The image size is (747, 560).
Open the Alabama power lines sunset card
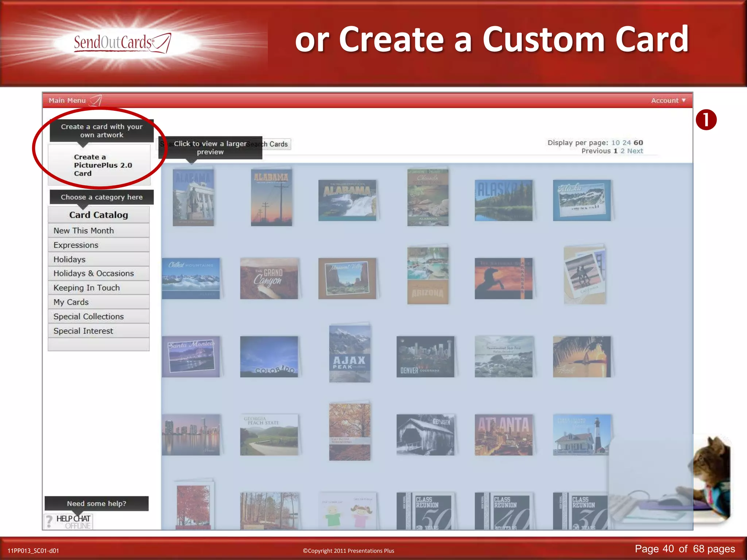(x=271, y=197)
